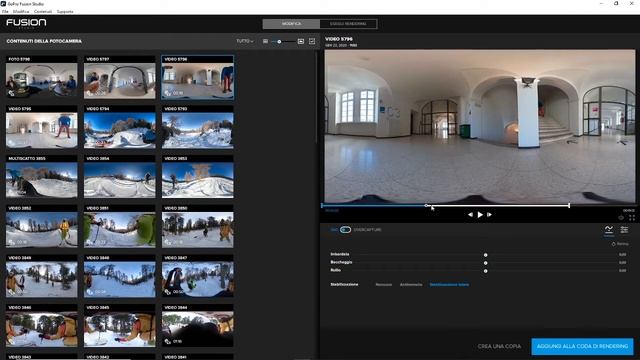
Task: Step forward one frame in preview
Action: point(489,215)
